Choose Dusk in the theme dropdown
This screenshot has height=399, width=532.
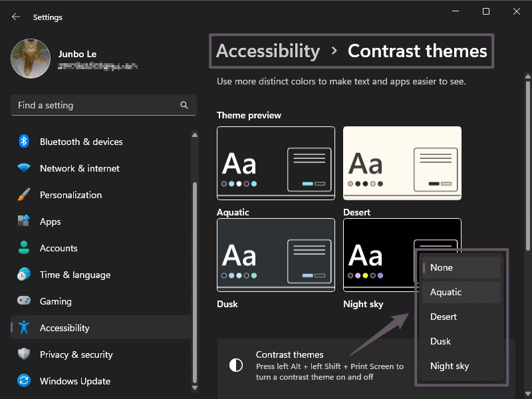[x=462, y=341]
